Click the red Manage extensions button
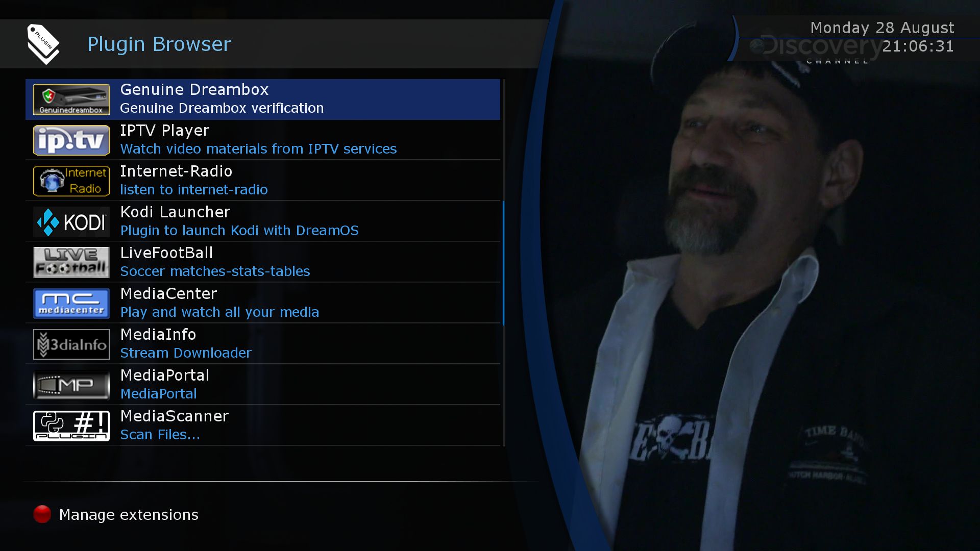The width and height of the screenshot is (980, 551). pyautogui.click(x=42, y=514)
